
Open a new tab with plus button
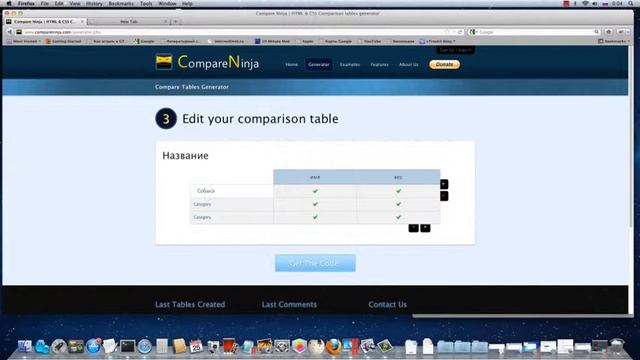pyautogui.click(x=176, y=21)
